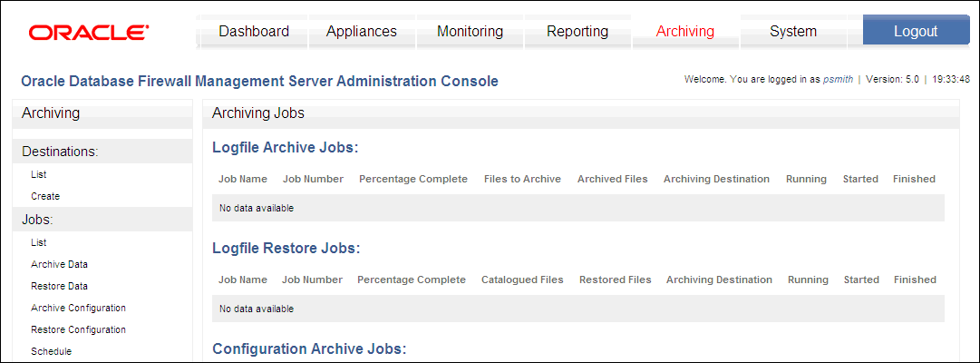Click Archiving Destination header in Restore Jobs
The width and height of the screenshot is (980, 363).
coord(720,280)
